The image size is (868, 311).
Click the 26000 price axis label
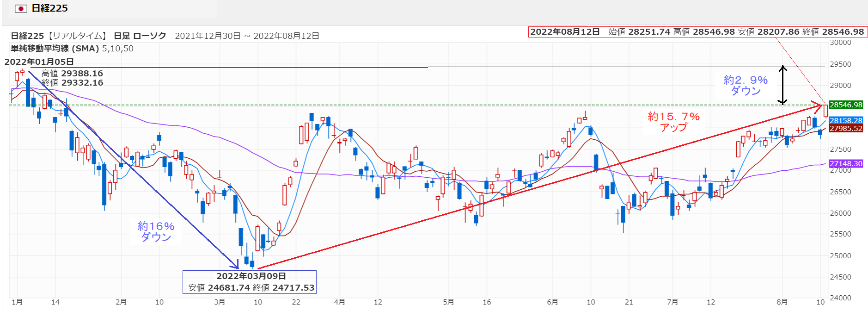(840, 213)
